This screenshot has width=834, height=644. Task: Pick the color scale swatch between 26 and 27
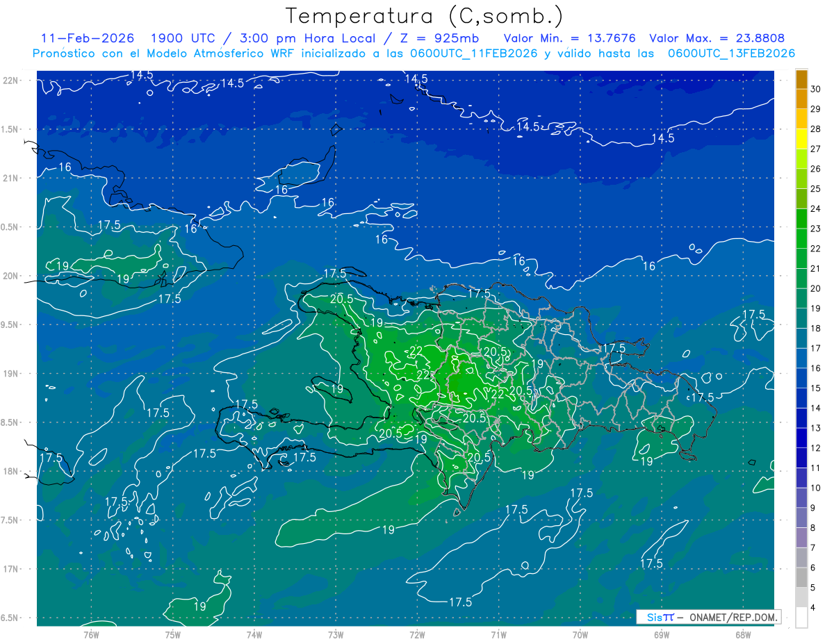point(801,158)
